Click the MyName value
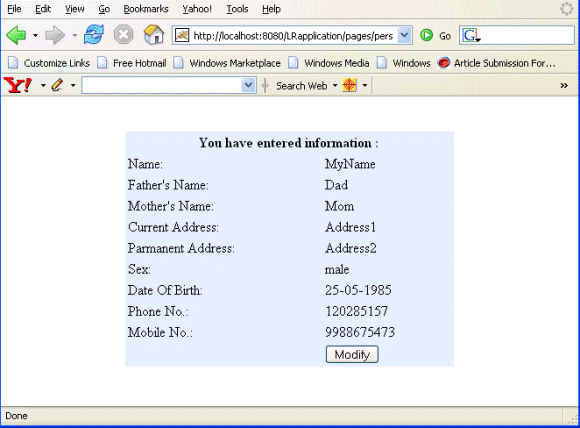Viewport: 580px width, 428px height. click(x=350, y=164)
